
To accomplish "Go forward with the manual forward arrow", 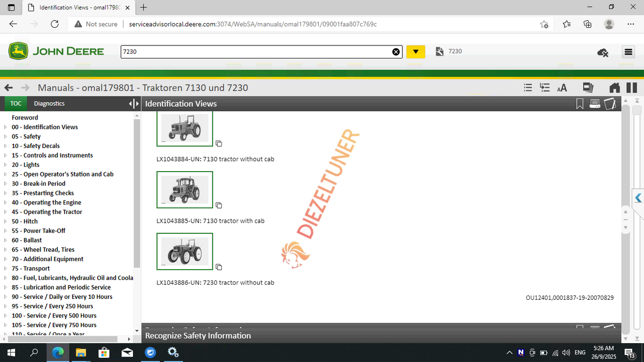I will point(25,87).
